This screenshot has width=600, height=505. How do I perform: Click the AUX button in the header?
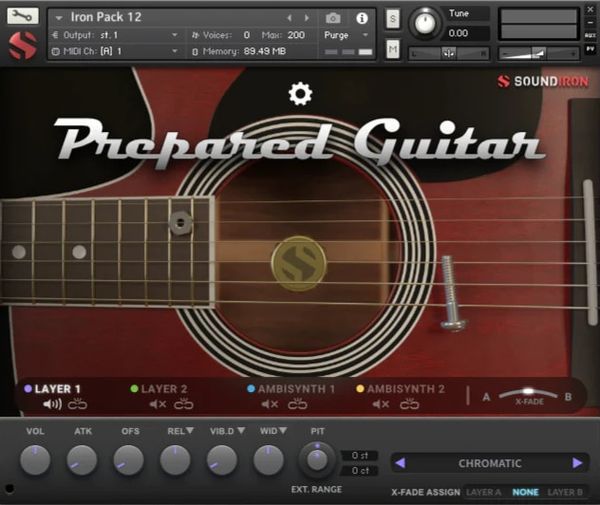coord(590,36)
